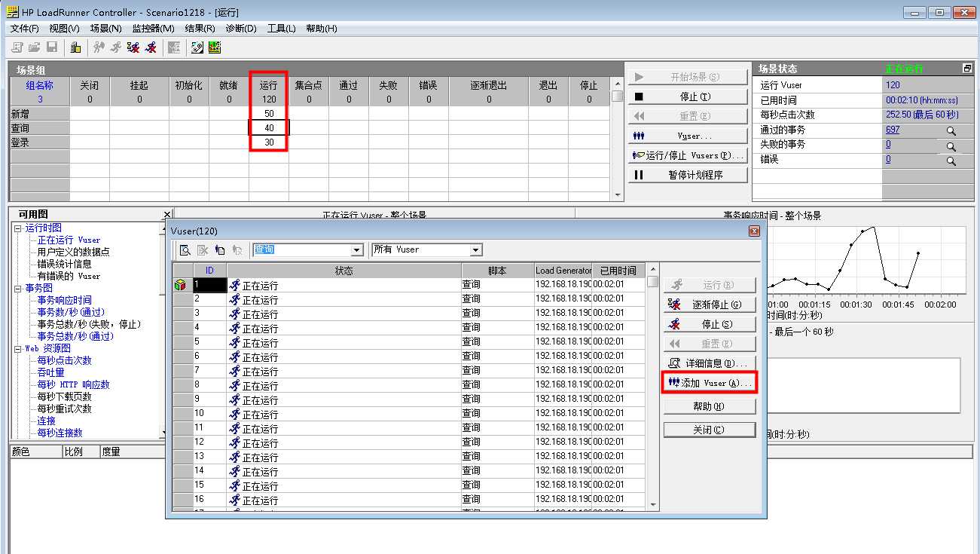Collapse the Web 资源图 tree node
Screen dimensions: 980x554
point(17,349)
